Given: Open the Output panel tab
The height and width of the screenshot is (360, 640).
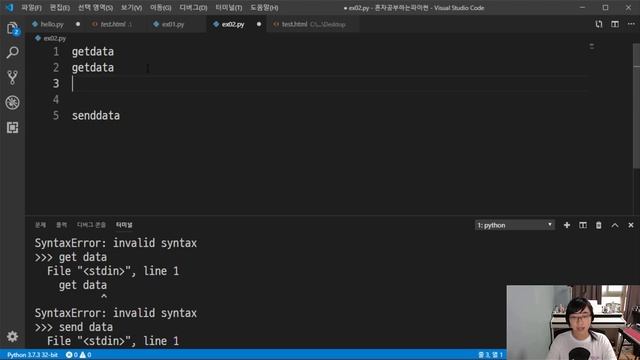Looking at the screenshot, I should pos(61,225).
